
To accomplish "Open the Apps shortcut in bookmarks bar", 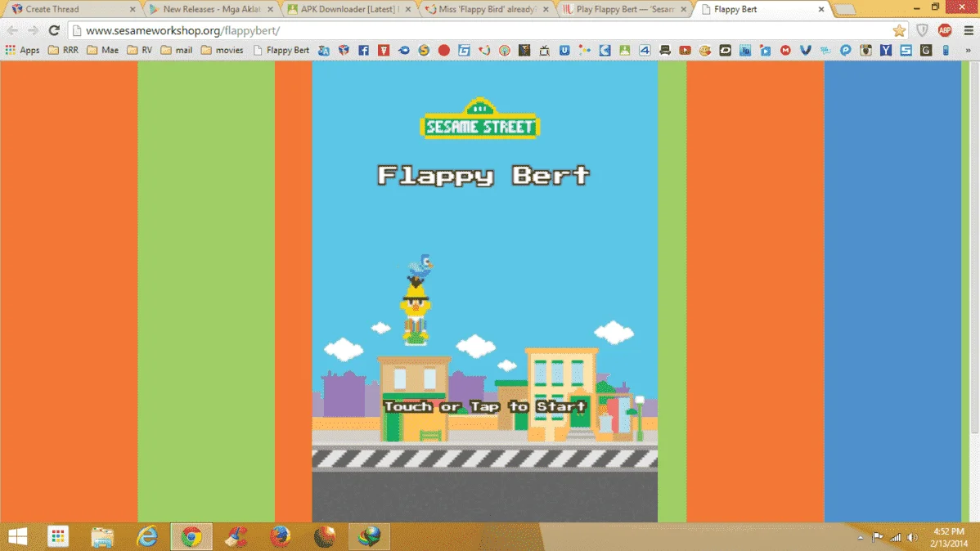I will coord(23,50).
